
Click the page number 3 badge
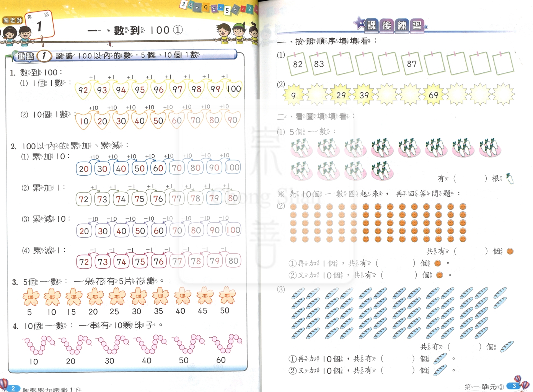[514, 386]
